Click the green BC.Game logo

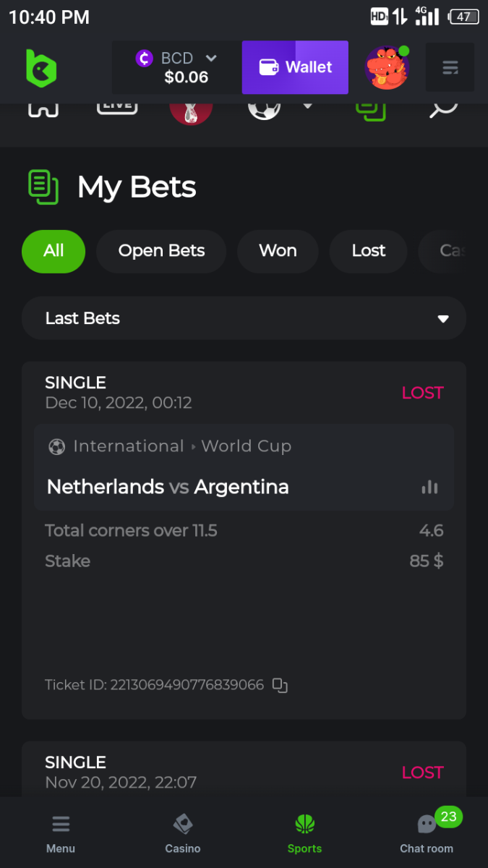40,68
